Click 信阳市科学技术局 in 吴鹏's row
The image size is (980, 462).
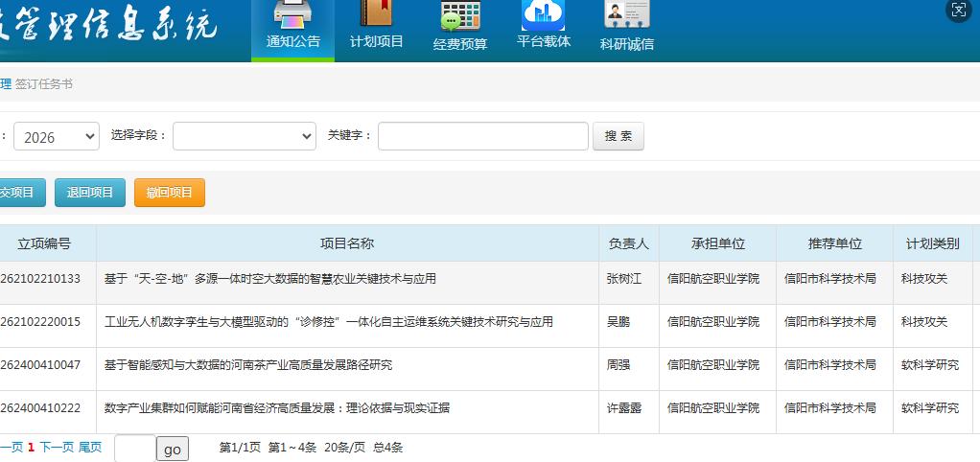(x=830, y=322)
